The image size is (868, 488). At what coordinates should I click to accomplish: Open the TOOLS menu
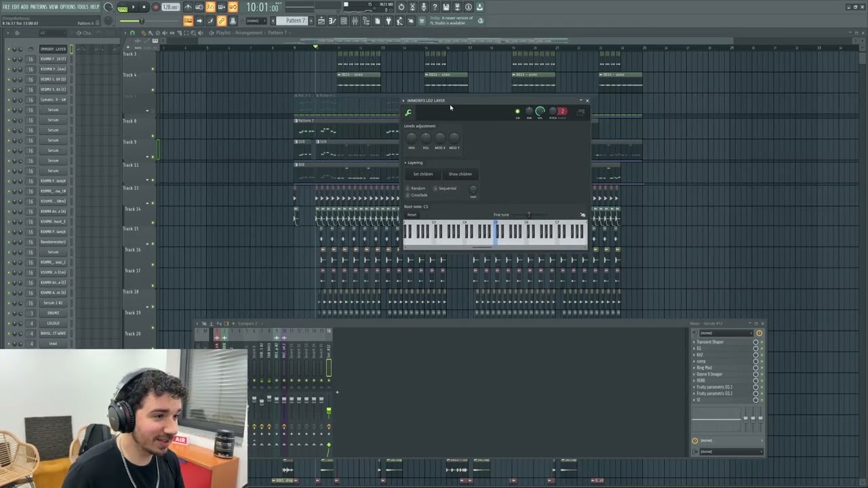click(83, 7)
